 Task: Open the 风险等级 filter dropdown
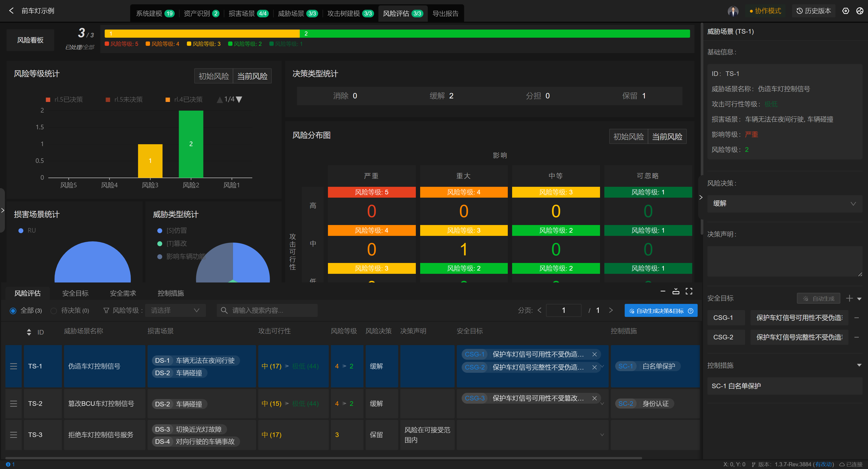point(175,310)
